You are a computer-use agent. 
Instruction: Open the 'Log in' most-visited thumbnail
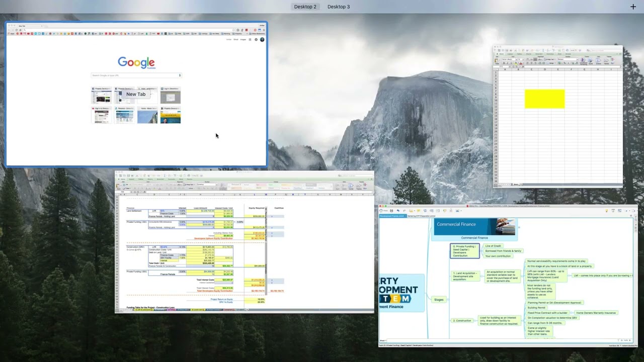(x=170, y=96)
